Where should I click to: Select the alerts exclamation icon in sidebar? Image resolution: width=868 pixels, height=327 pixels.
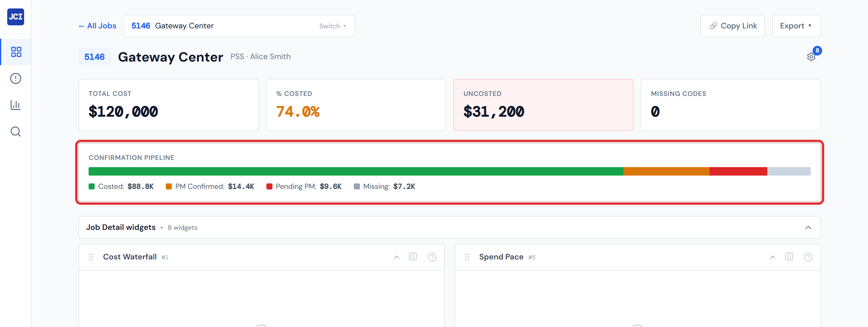(15, 78)
